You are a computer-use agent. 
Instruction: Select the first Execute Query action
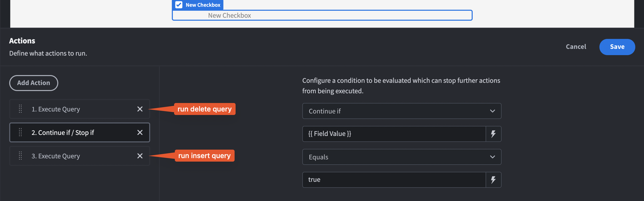pos(75,109)
